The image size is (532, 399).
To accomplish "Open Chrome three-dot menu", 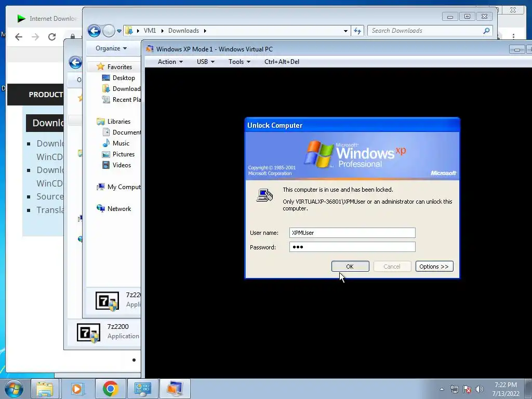I will tap(513, 36).
